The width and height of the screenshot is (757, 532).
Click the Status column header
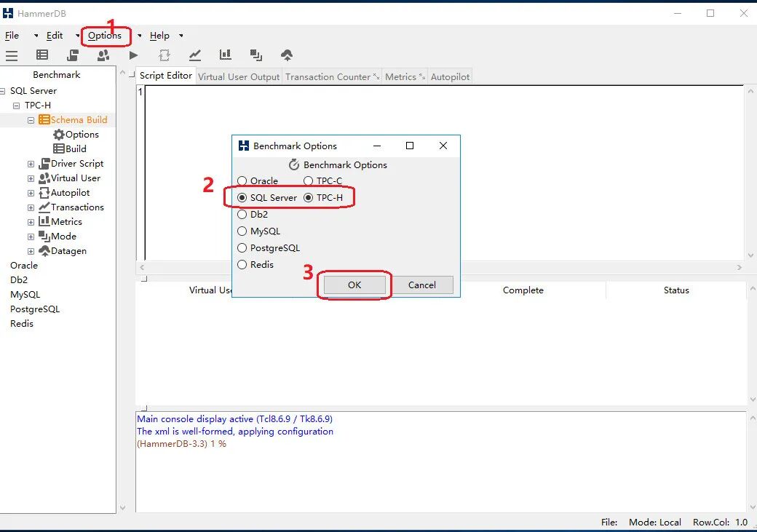pos(676,290)
